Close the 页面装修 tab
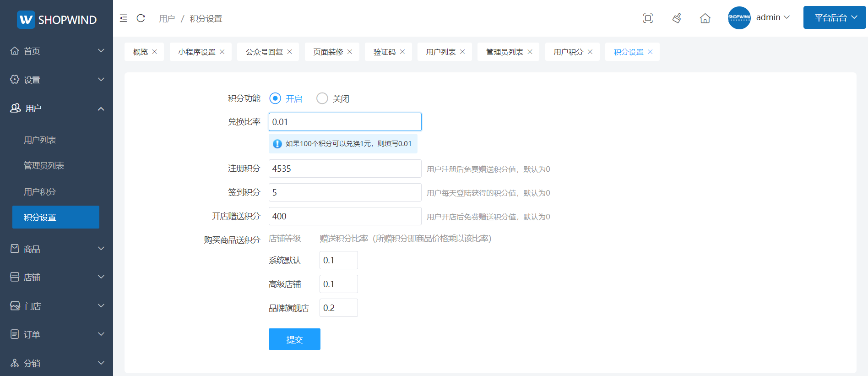This screenshot has width=868, height=376. 350,52
